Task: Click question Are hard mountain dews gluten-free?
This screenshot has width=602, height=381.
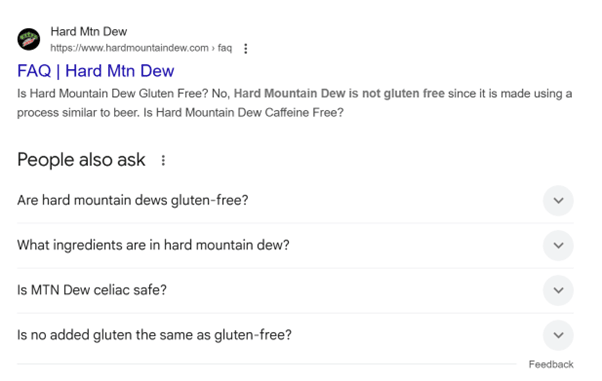Action: tap(133, 200)
